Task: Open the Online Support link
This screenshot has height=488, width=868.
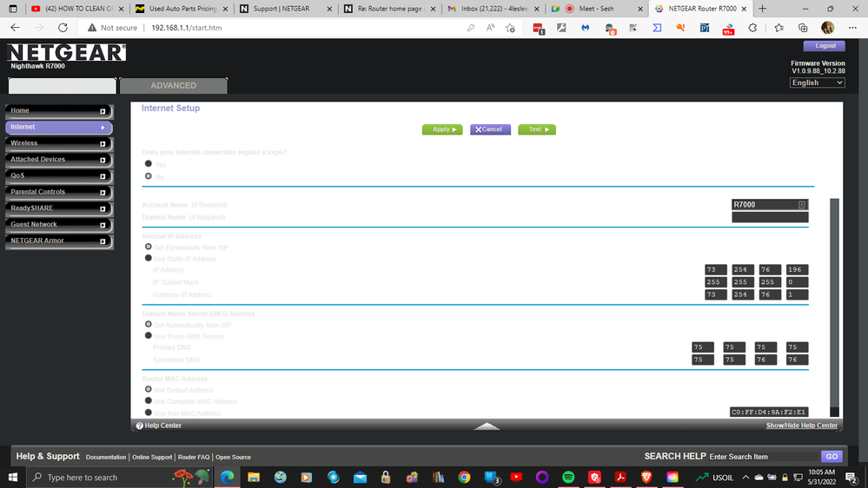Action: point(152,458)
